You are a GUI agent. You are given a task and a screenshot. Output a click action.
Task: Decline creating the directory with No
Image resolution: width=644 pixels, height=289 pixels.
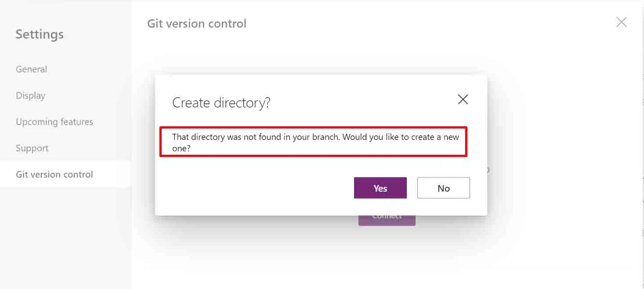(443, 188)
